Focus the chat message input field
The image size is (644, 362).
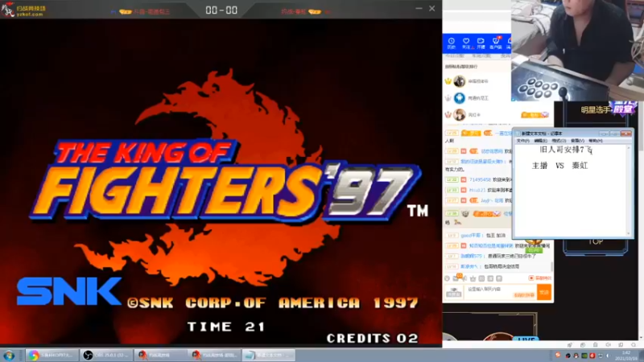(500, 292)
